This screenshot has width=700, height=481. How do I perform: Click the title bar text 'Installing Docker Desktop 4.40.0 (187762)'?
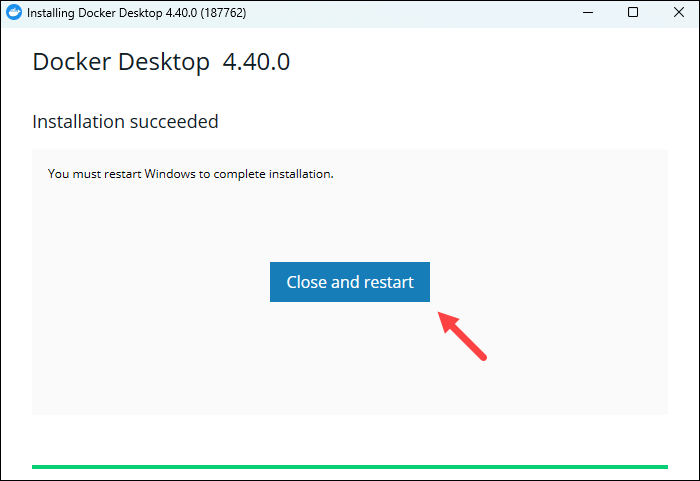[137, 13]
